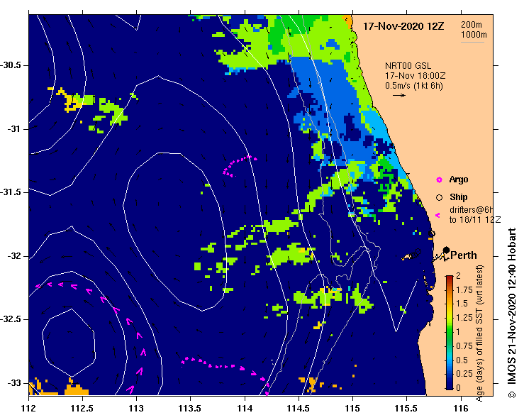Screen dimensions: 524x420
Task: Click longitude axis label 113
Action: click(136, 409)
